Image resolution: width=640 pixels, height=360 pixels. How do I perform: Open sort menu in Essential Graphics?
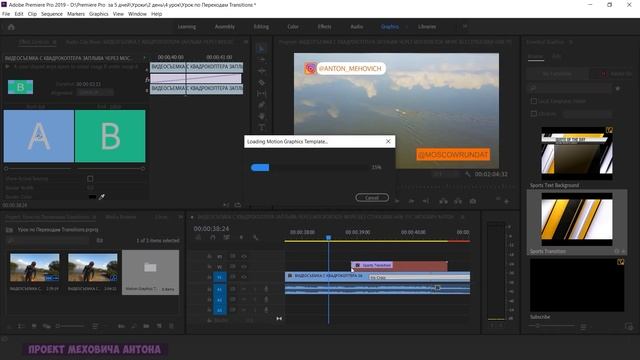tap(584, 327)
